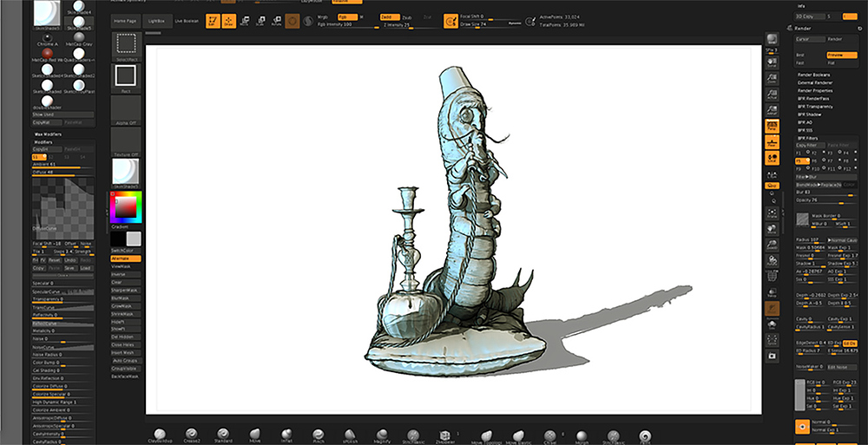Click the Actual size icon
Viewport: 868px width, 445px height.
tap(772, 95)
